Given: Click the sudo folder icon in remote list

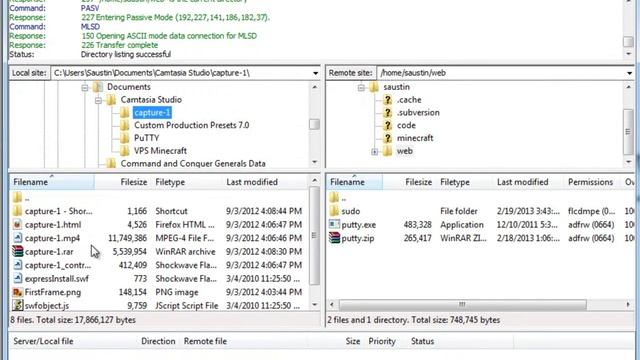Looking at the screenshot, I should [x=334, y=211].
